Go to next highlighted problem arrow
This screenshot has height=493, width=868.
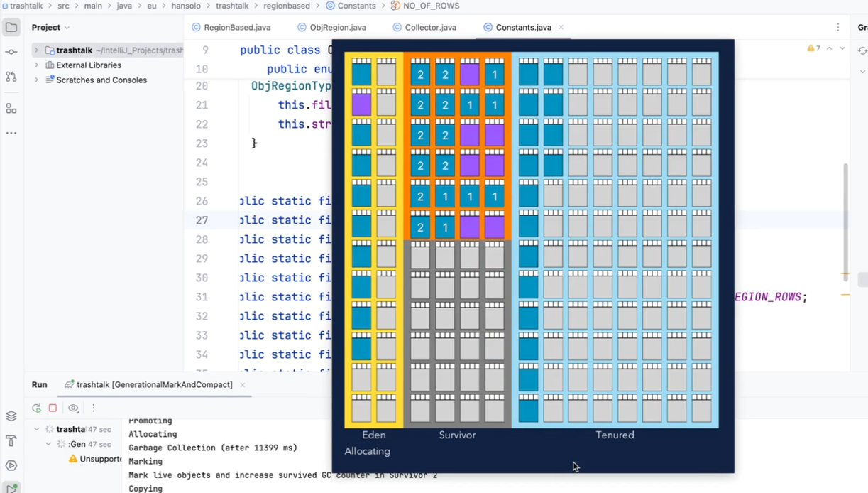click(842, 48)
